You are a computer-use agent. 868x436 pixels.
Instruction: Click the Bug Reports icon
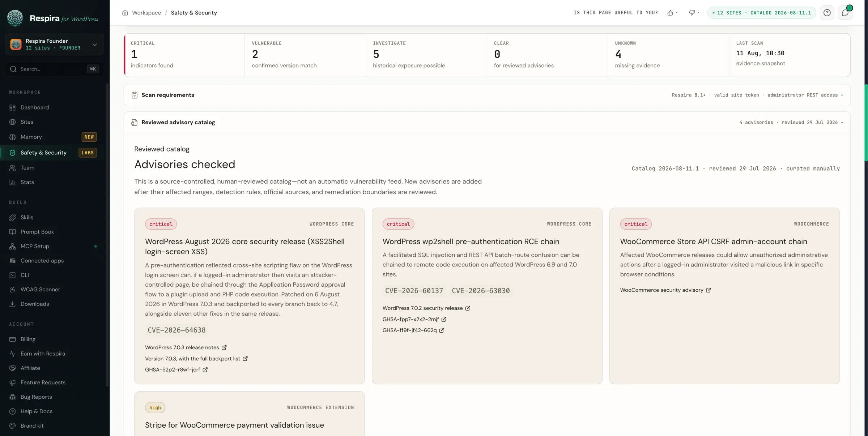point(13,397)
